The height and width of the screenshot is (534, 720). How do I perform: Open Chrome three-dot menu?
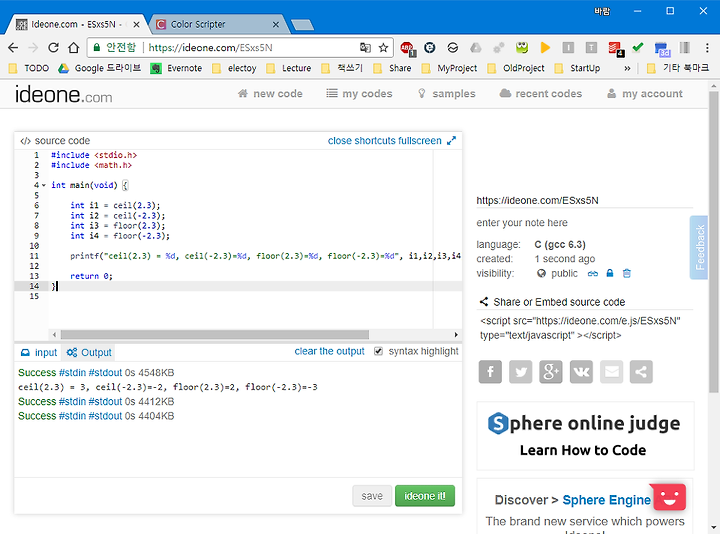coord(707,48)
